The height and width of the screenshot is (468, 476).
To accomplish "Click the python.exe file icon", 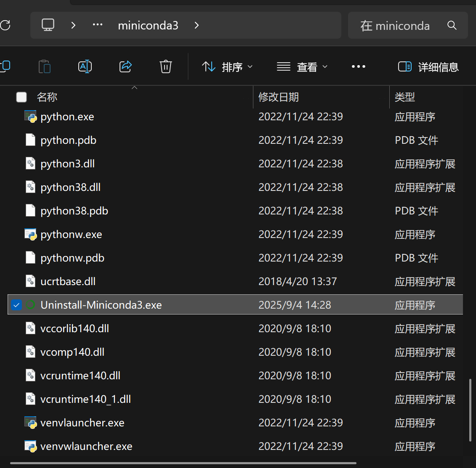I will pyautogui.click(x=31, y=116).
